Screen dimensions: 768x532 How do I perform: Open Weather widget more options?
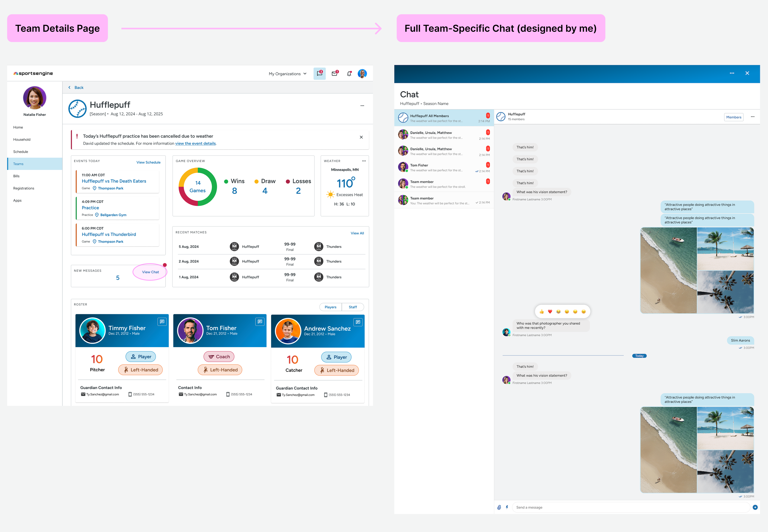[x=364, y=161]
